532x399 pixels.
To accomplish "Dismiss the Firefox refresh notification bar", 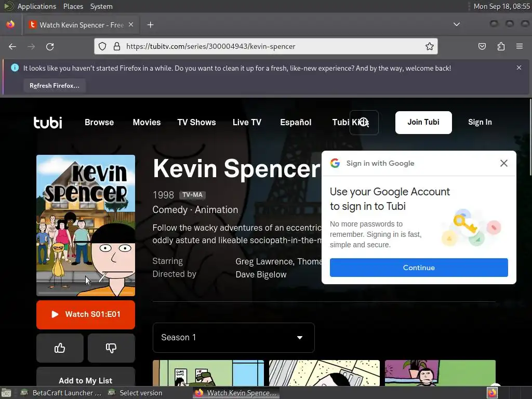I will [x=519, y=68].
